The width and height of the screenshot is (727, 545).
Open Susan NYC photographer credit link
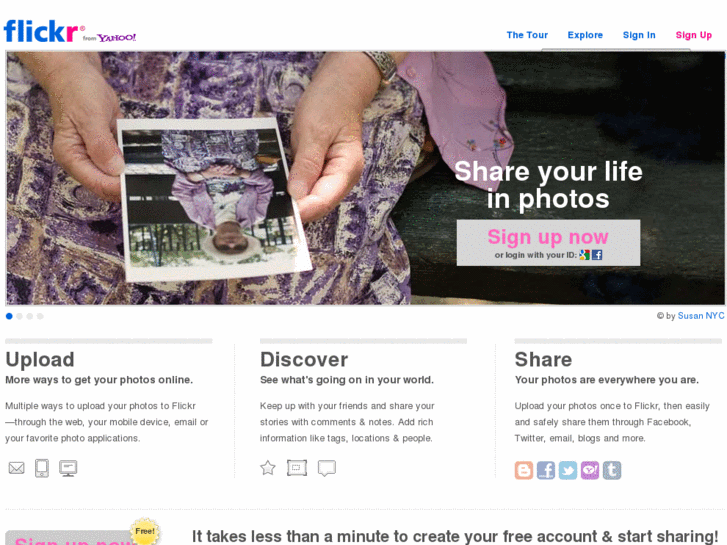click(x=701, y=316)
